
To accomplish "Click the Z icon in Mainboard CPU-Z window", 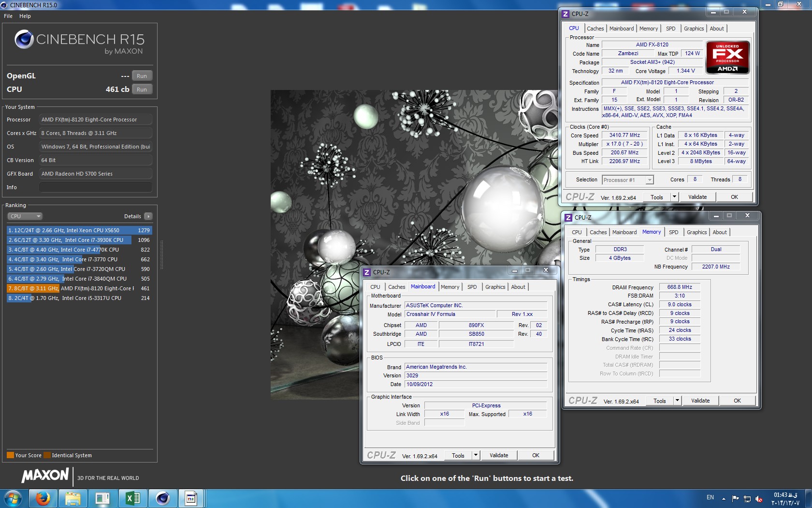I will pyautogui.click(x=367, y=272).
